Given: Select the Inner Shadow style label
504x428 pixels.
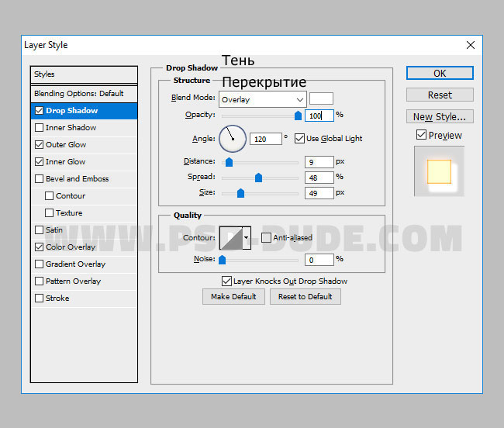Looking at the screenshot, I should [71, 128].
